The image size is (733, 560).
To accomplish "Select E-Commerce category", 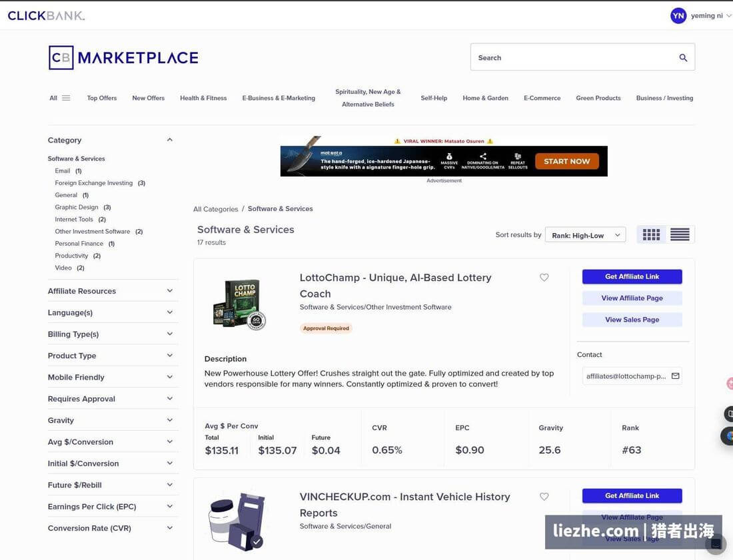I will click(x=542, y=98).
